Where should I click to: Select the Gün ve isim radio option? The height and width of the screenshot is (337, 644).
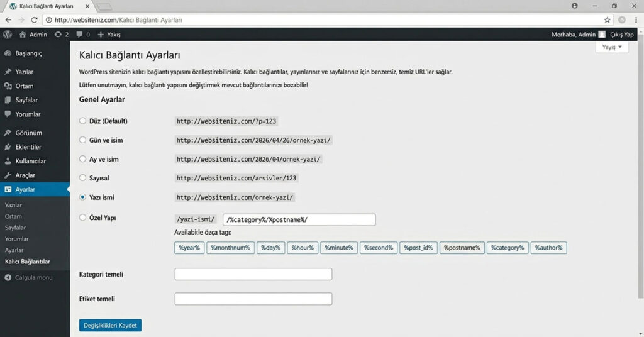(82, 140)
